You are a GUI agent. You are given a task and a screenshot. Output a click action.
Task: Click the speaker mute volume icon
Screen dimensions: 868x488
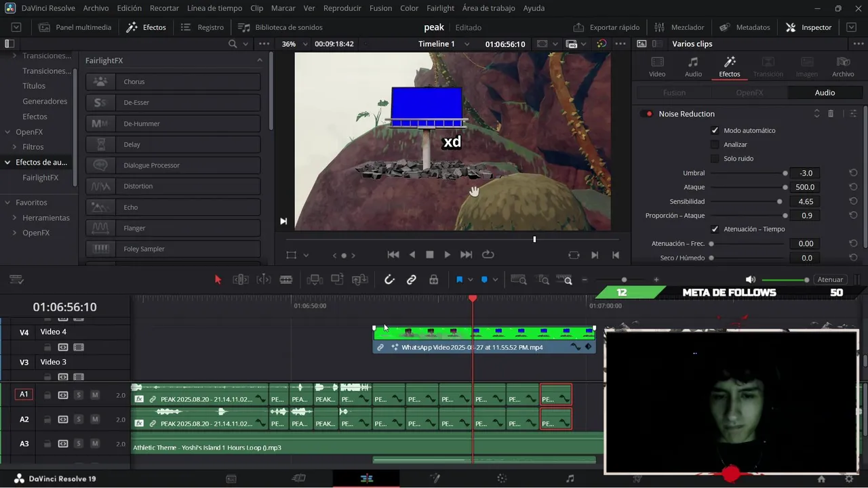pos(750,279)
